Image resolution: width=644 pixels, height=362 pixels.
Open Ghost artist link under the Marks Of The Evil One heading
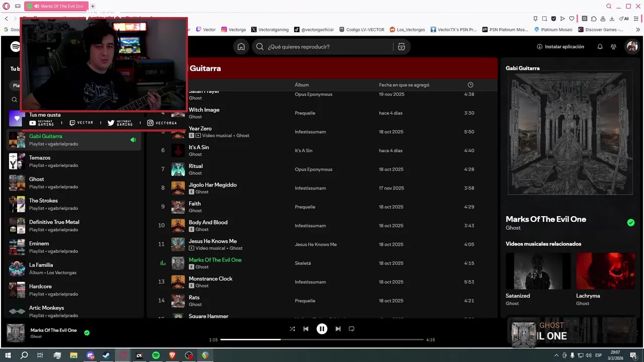(513, 228)
